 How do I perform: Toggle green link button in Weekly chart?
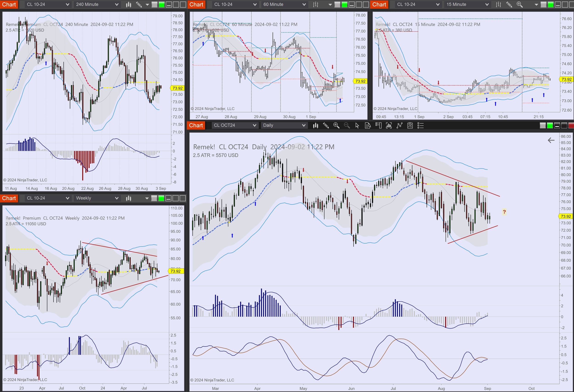161,198
